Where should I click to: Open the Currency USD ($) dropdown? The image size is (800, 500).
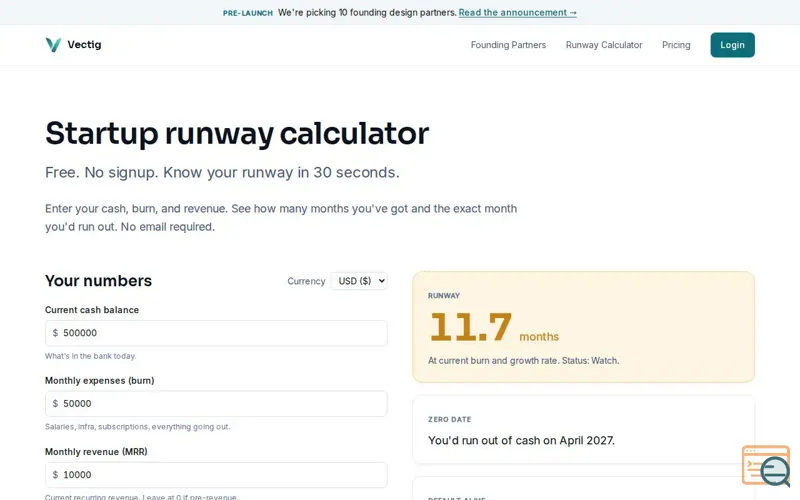click(x=359, y=281)
